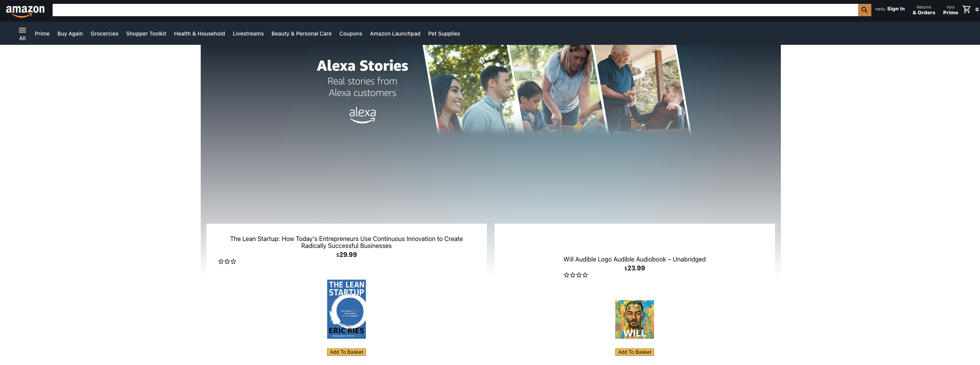Click the Will audiobook cover
Screen dimensions: 980x365
coord(635,319)
